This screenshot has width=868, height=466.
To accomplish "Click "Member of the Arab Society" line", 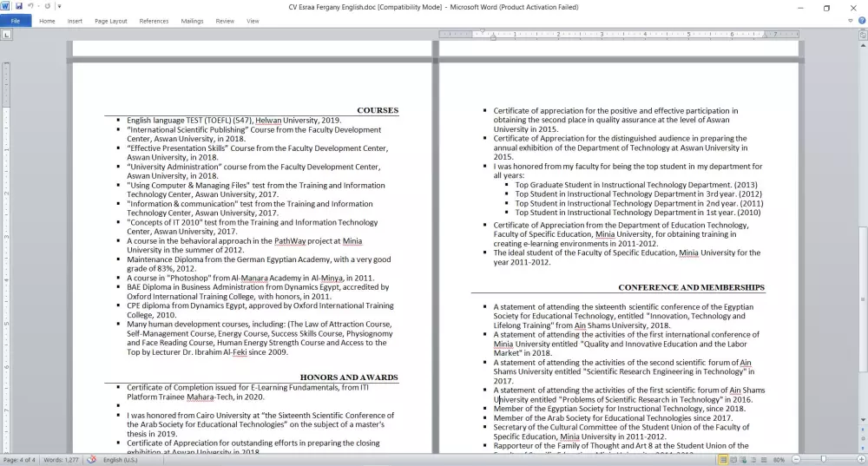I will click(613, 418).
